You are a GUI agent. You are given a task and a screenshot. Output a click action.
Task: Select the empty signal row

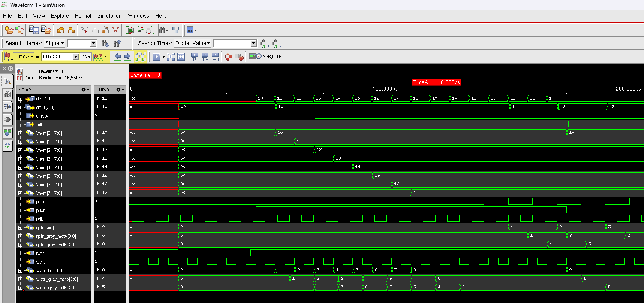point(54,116)
